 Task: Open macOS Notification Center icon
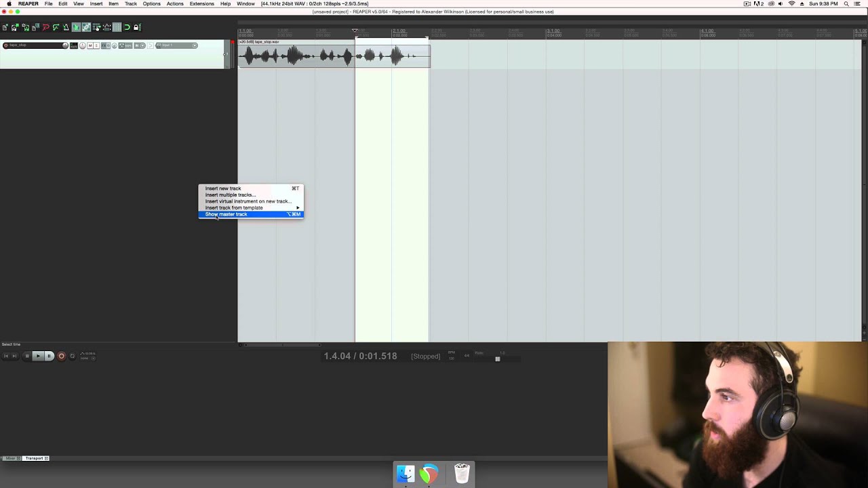857,3
